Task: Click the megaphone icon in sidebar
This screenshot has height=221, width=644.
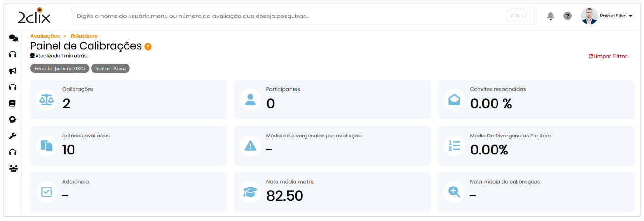Action: tap(13, 71)
